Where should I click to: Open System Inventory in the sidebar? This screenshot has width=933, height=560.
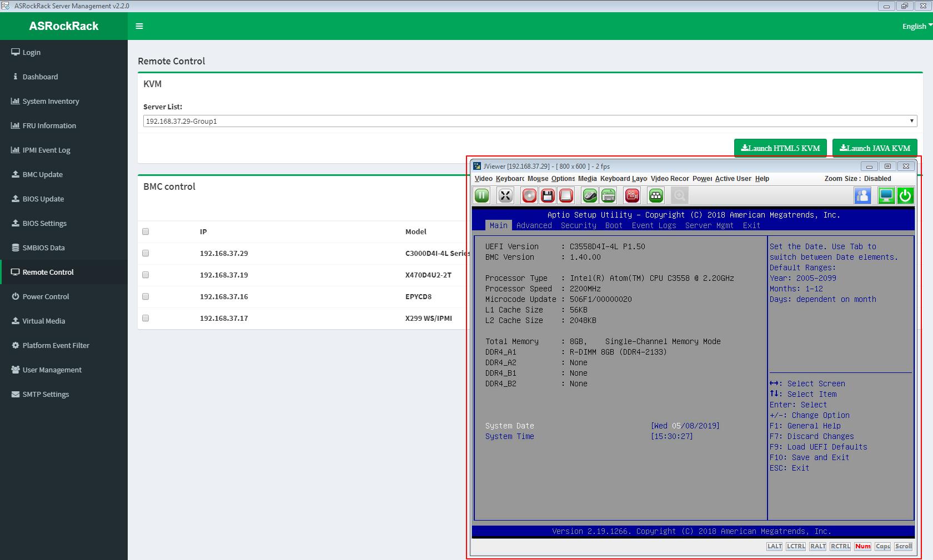(x=64, y=101)
